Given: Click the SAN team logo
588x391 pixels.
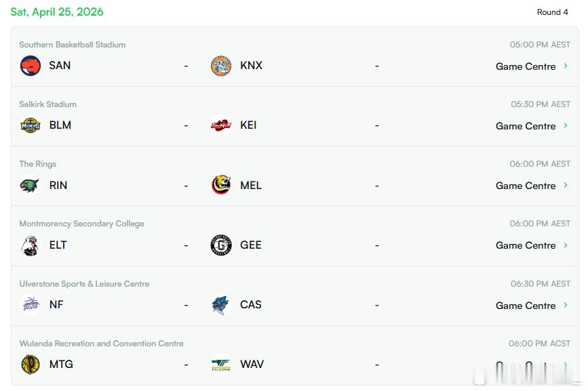Looking at the screenshot, I should (x=31, y=66).
